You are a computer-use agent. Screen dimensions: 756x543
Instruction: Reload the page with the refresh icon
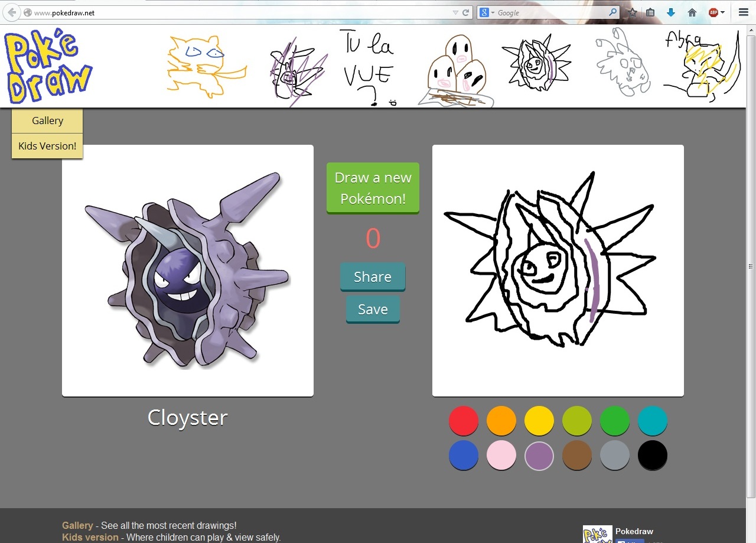(x=466, y=12)
